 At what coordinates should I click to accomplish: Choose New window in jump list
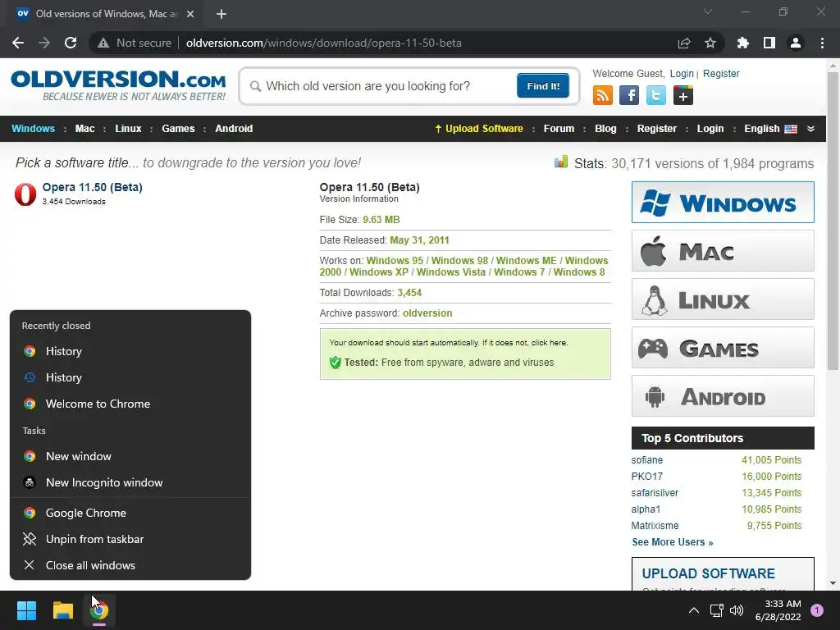point(130,456)
